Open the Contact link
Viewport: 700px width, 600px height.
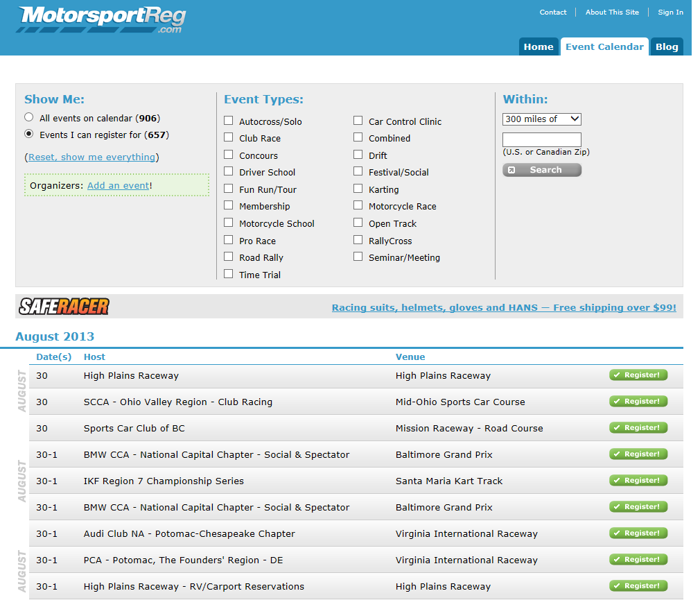552,12
